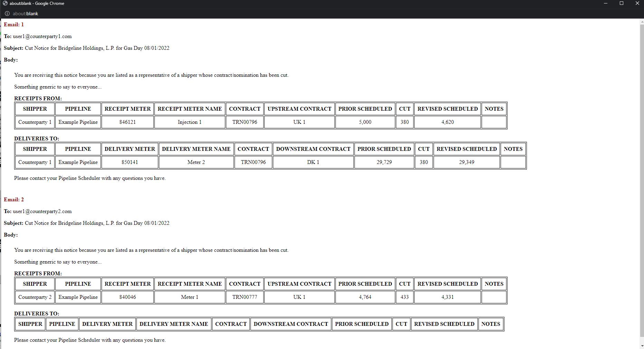The image size is (644, 349).
Task: Maximize the Chrome window
Action: point(621,3)
